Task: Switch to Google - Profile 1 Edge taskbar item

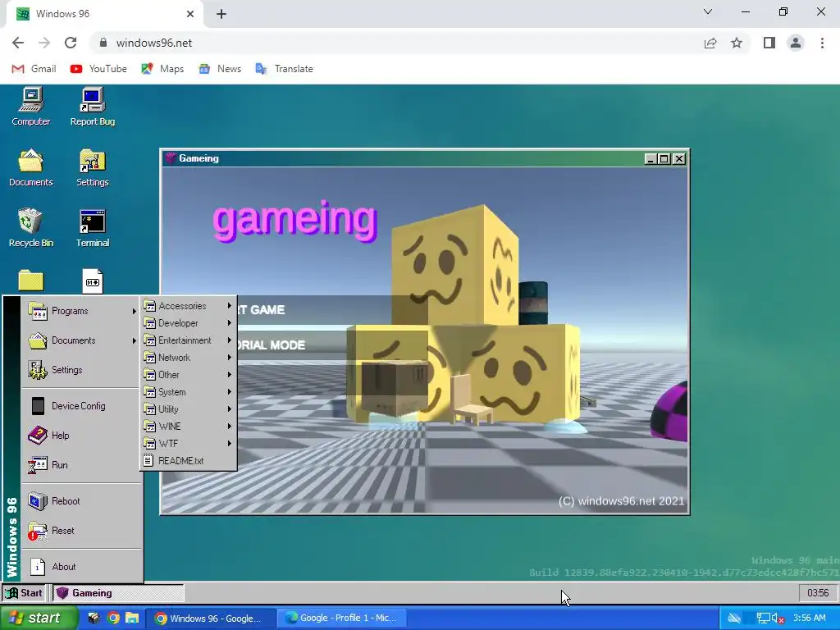Action: click(x=342, y=619)
